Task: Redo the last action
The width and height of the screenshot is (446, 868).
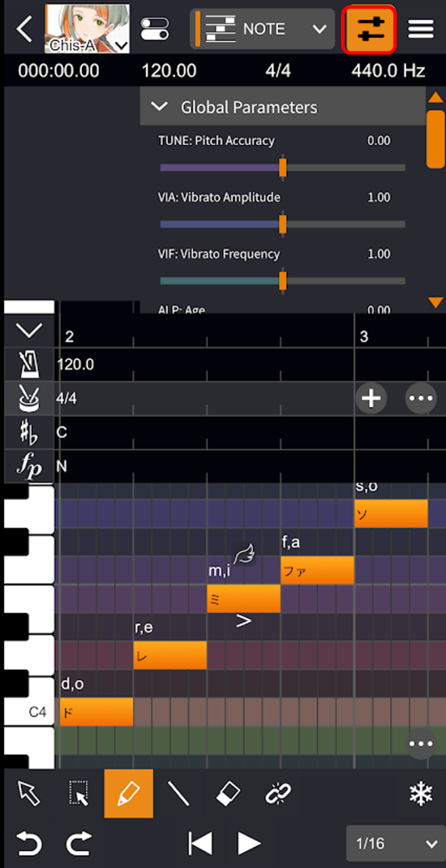Action: pyautogui.click(x=79, y=844)
